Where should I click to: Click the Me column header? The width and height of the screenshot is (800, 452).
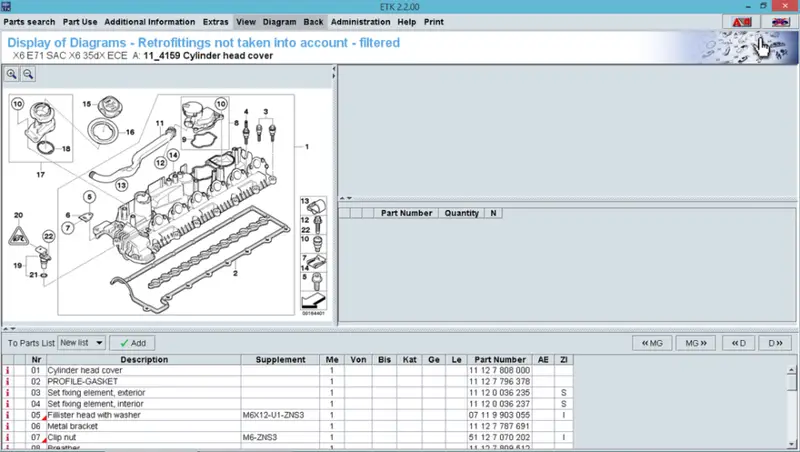pyautogui.click(x=332, y=360)
